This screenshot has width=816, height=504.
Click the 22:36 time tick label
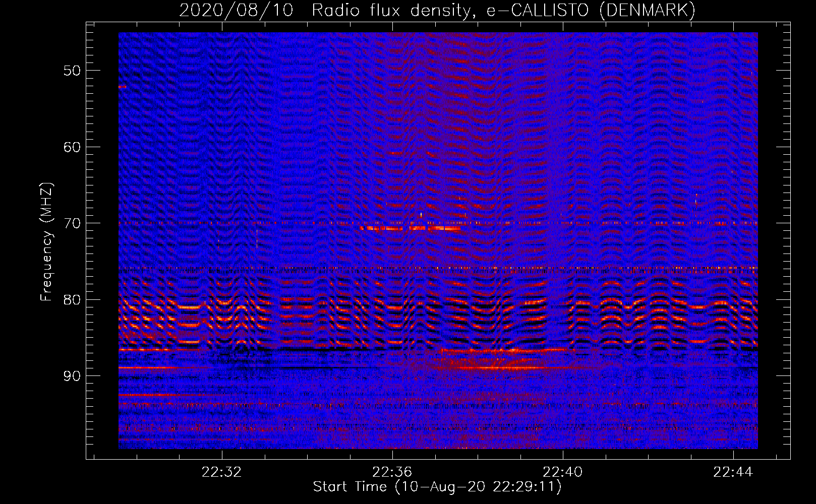(392, 472)
